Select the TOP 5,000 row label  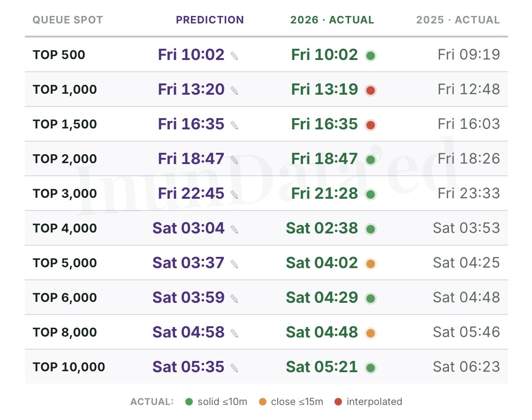click(65, 262)
